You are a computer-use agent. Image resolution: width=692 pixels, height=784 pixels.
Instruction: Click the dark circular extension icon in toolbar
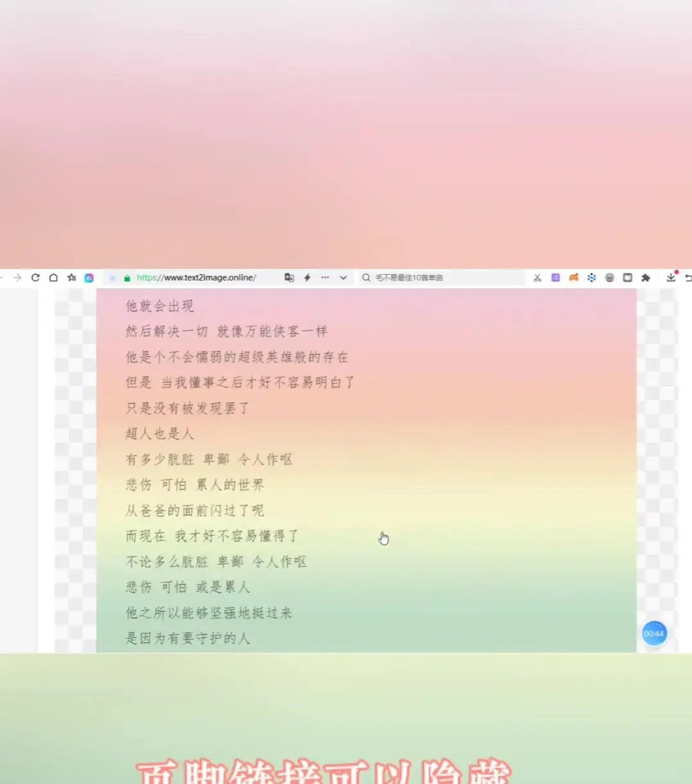click(x=609, y=277)
